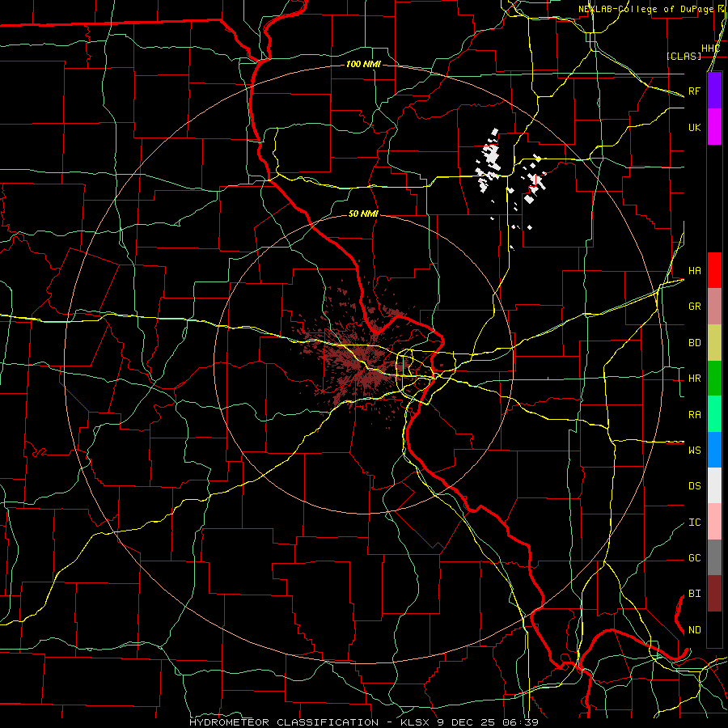Click the UK magenta legend swatch
This screenshot has width=728, height=728.
(x=714, y=127)
